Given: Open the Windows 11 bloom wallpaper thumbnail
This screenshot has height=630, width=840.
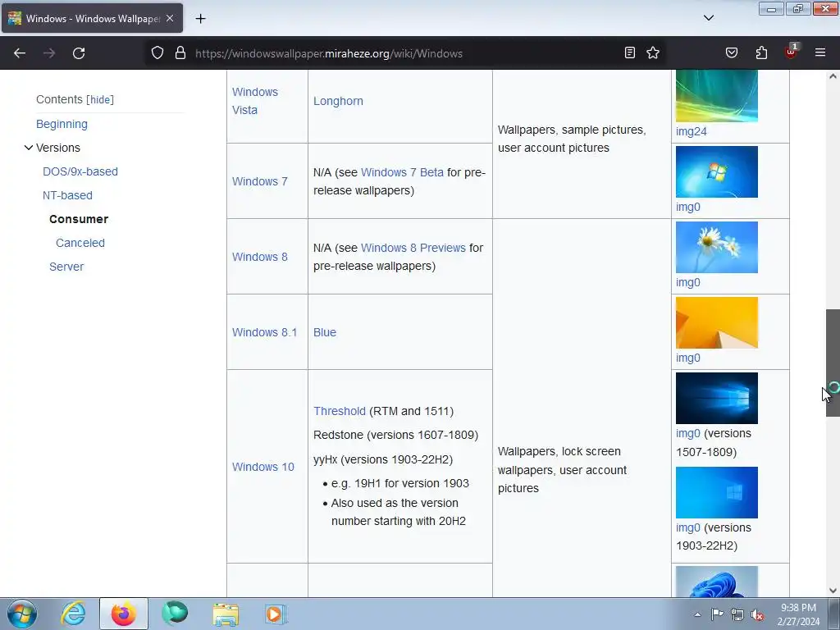Looking at the screenshot, I should coord(717,582).
